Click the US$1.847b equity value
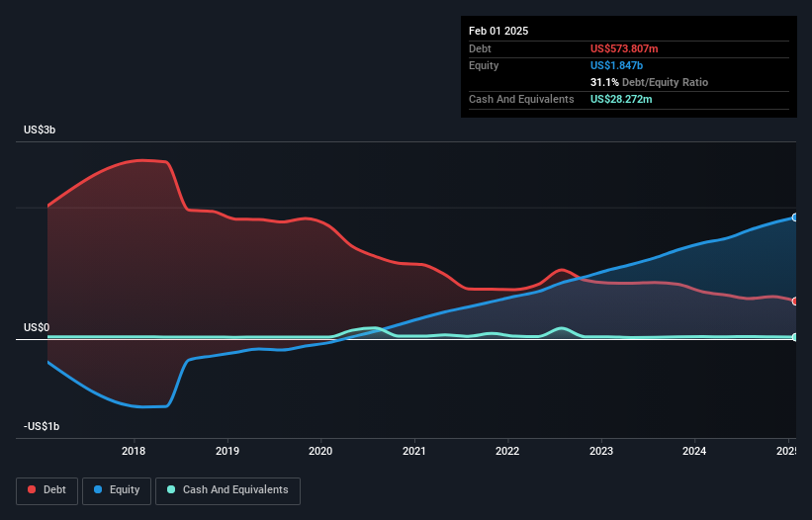Image resolution: width=812 pixels, height=520 pixels. (x=617, y=65)
